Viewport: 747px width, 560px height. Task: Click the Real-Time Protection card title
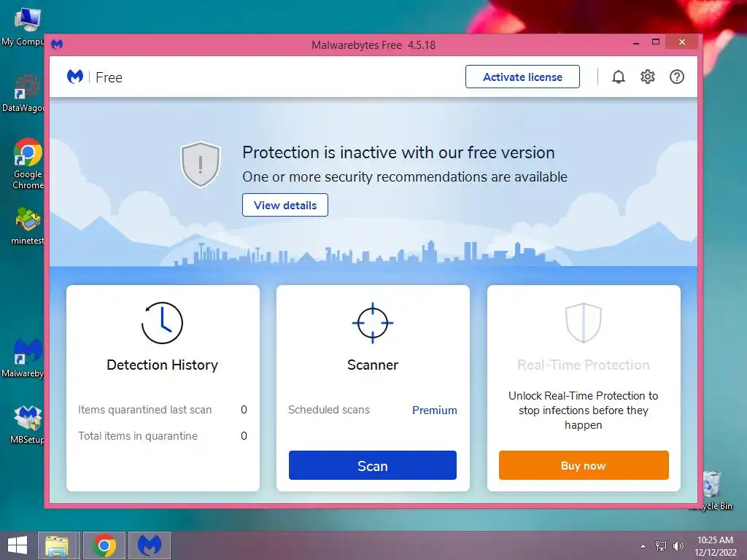(584, 365)
